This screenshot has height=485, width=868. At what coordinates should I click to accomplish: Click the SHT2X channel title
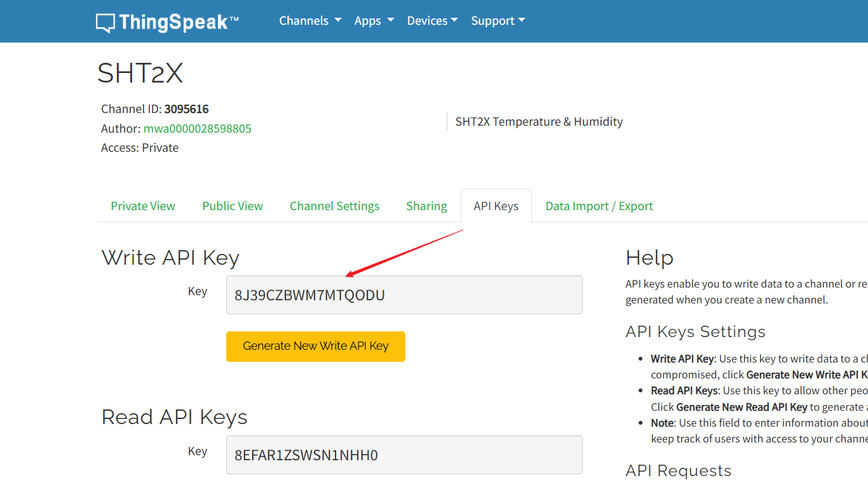140,74
